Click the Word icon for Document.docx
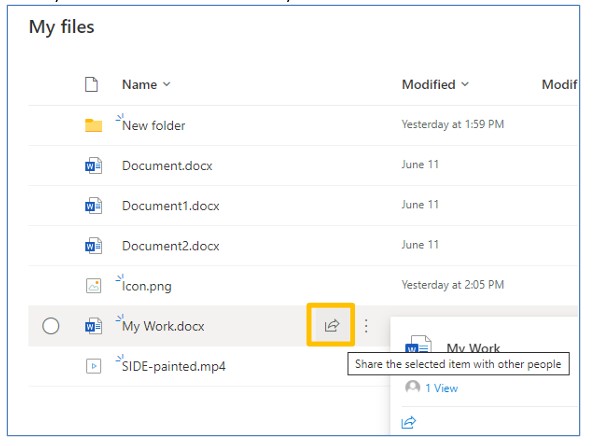 click(x=93, y=166)
